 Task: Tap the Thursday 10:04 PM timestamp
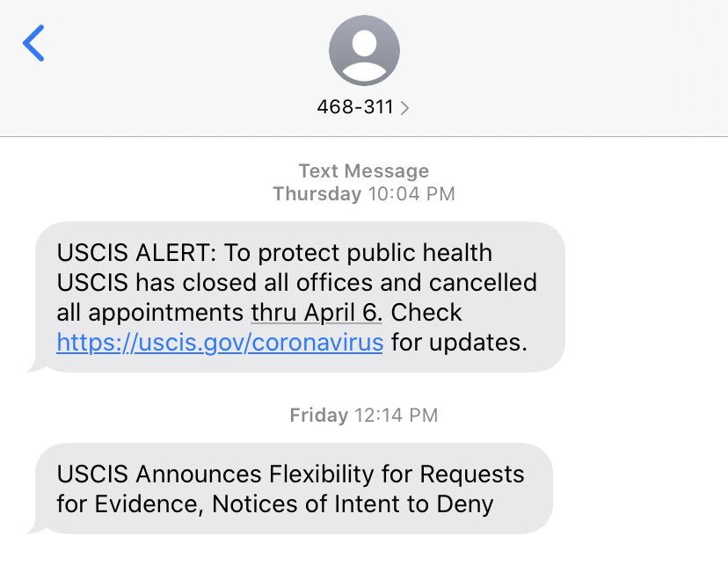pyautogui.click(x=364, y=194)
